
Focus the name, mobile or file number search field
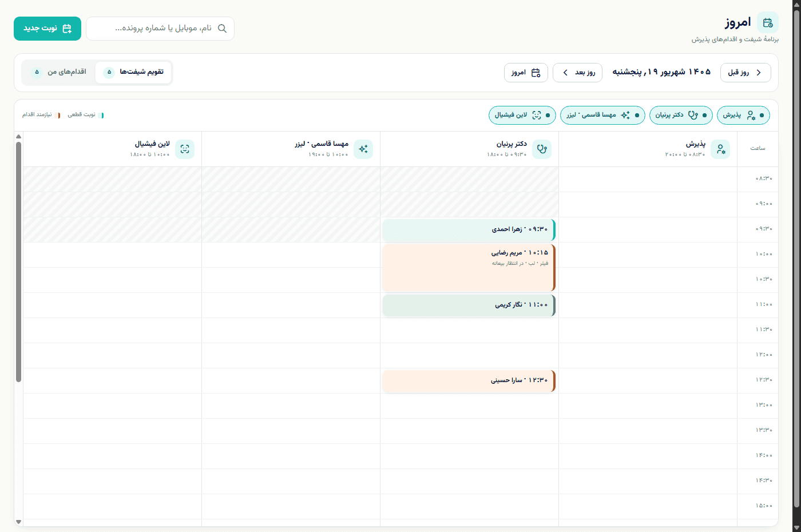click(160, 29)
